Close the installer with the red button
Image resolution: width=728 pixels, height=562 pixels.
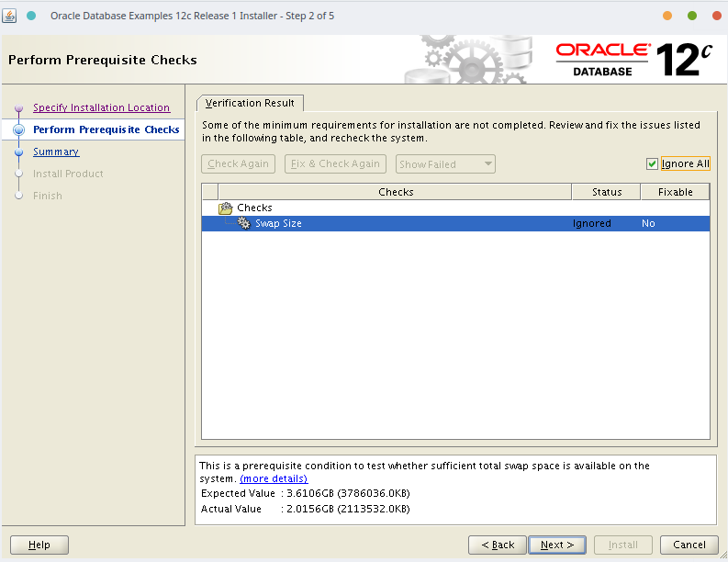pyautogui.click(x=716, y=16)
